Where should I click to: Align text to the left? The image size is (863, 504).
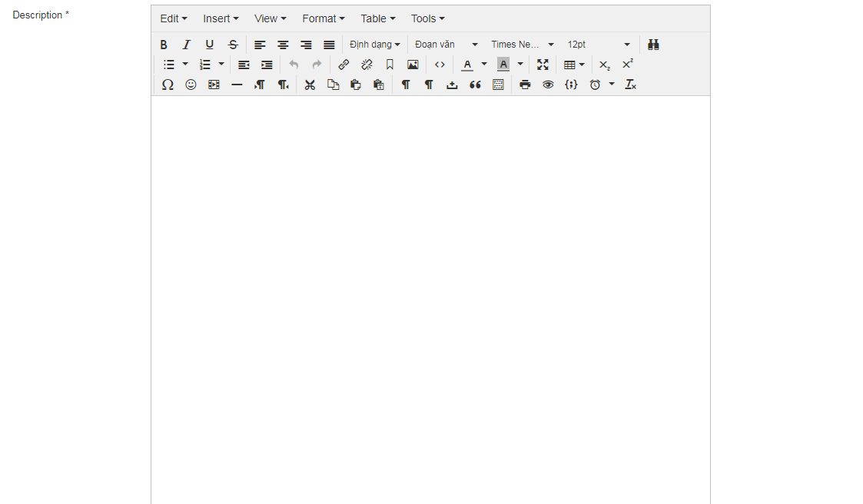(260, 45)
